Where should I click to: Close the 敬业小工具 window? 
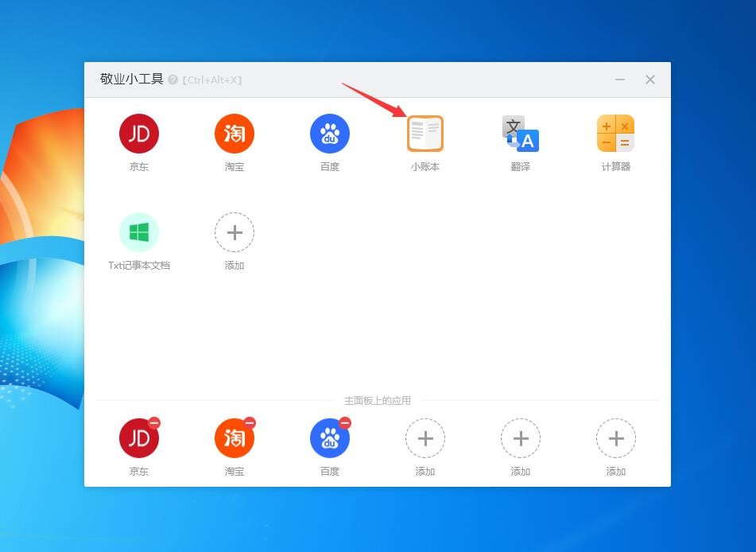[x=650, y=80]
